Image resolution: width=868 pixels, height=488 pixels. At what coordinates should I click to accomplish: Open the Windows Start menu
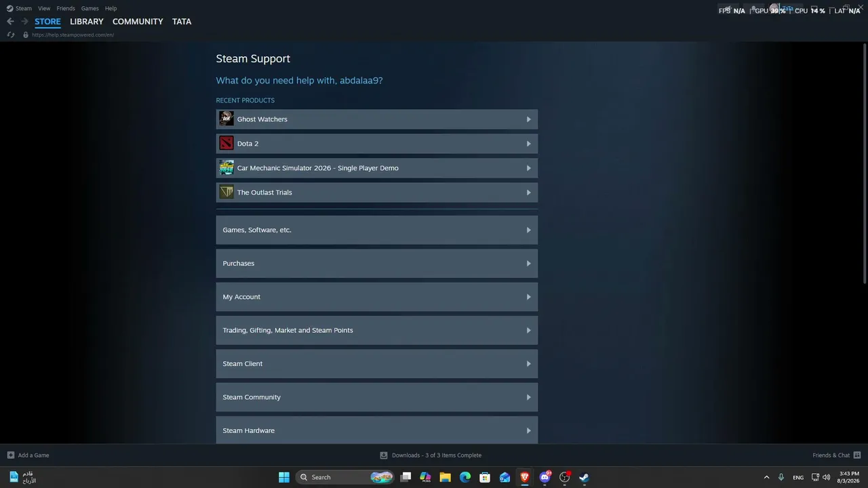pyautogui.click(x=284, y=477)
